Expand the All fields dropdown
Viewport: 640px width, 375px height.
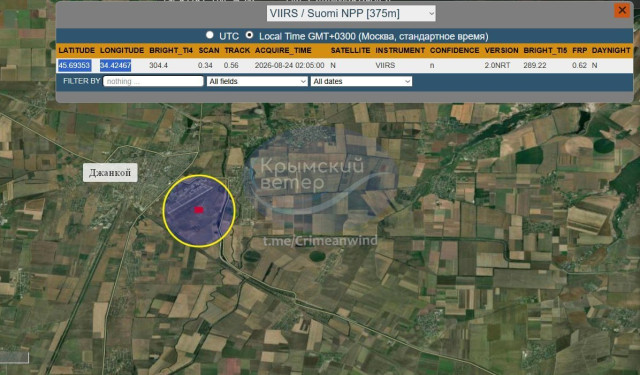pos(257,81)
